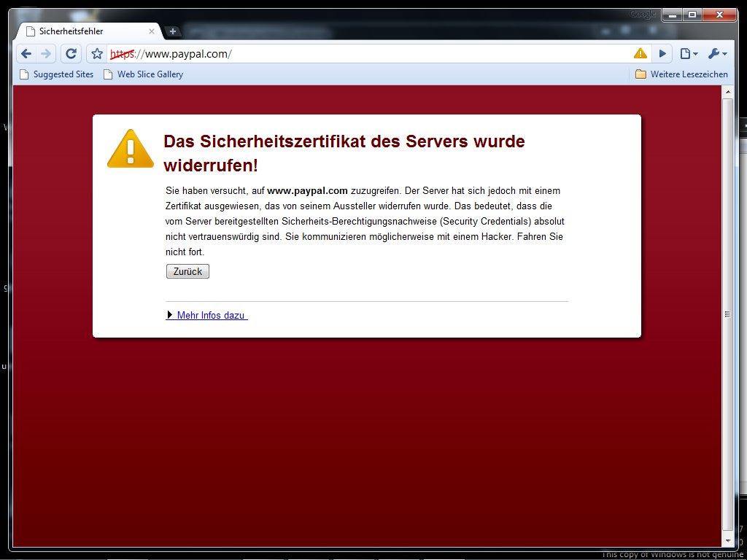
Task: Click the Go arrow next to address bar
Action: pyautogui.click(x=662, y=54)
